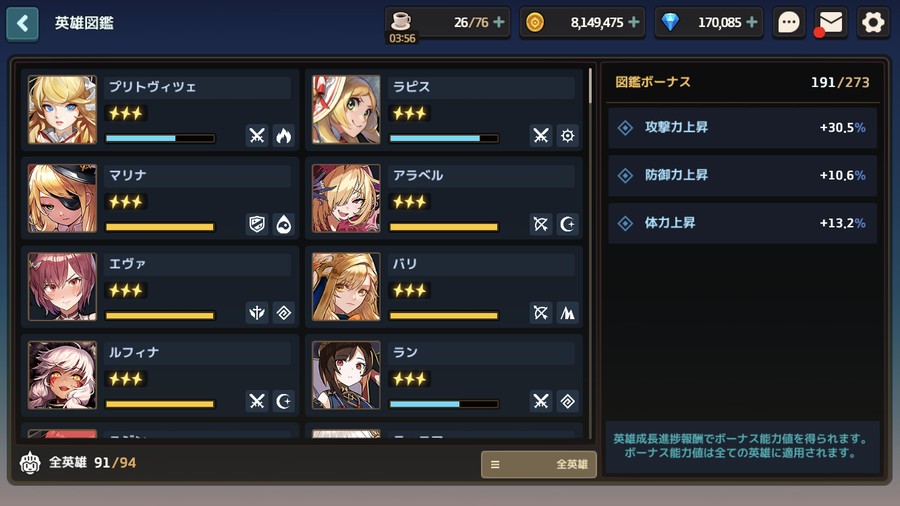Click the shield class icon on マリナ
This screenshot has height=506, width=900.
click(257, 224)
